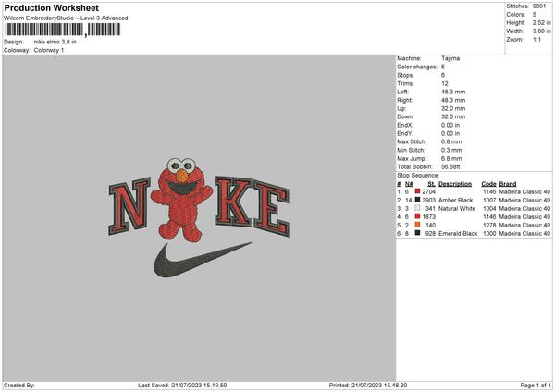
Task: Click the 'Code' column header
Action: (488, 184)
